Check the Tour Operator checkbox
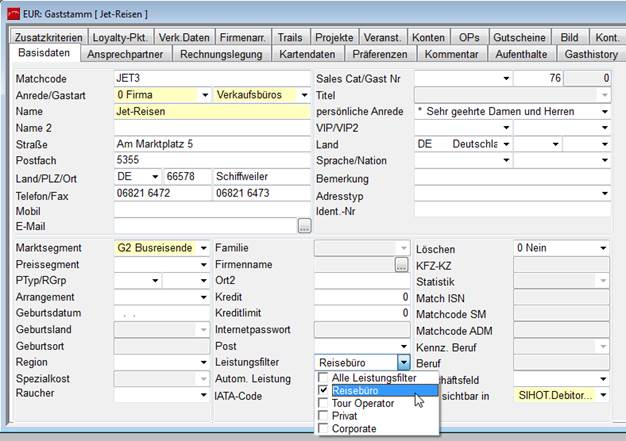This screenshot has height=441, width=626. pos(323,403)
